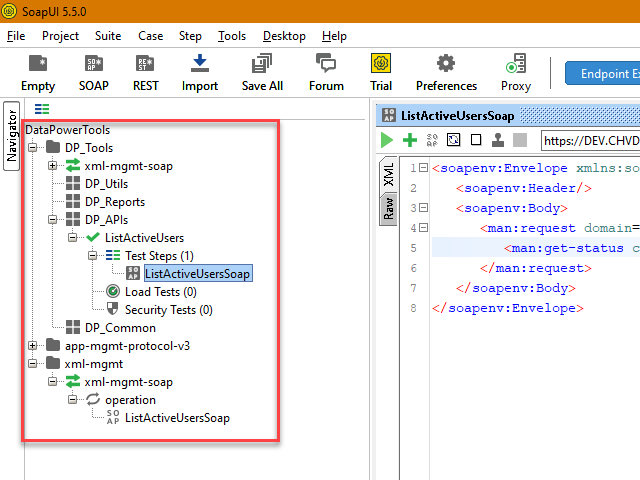
Task: Click the SOAP project toolbar icon
Action: point(94,71)
